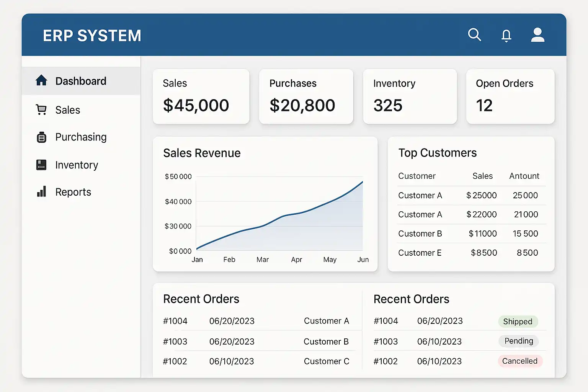
Task: Open the Open Orders summary card
Action: 510,96
